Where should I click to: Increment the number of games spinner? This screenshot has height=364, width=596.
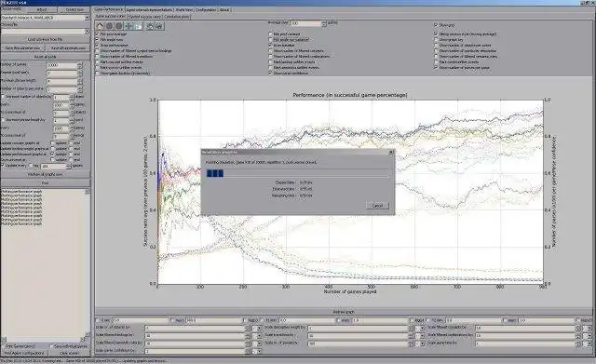pos(80,64)
